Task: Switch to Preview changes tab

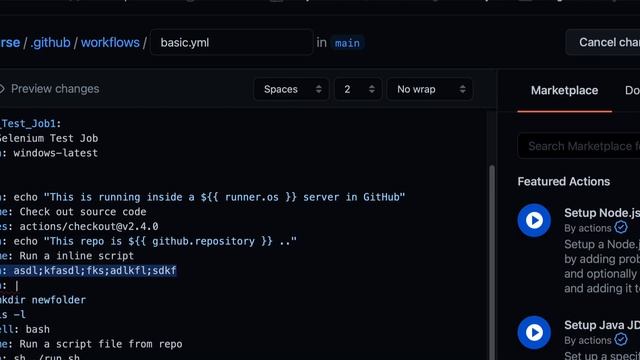Action: [x=50, y=89]
